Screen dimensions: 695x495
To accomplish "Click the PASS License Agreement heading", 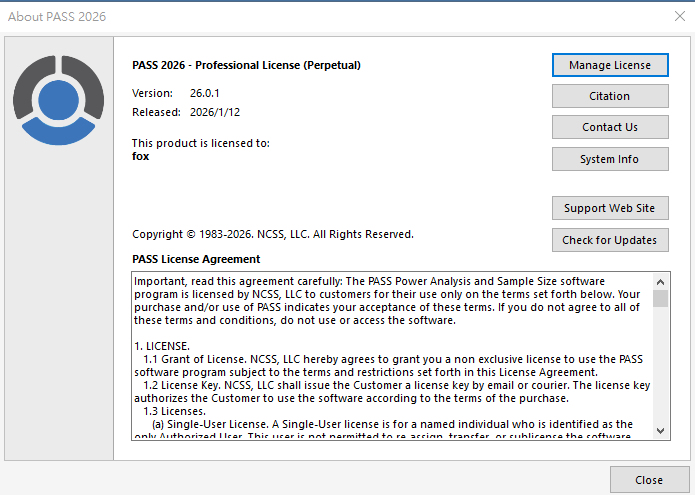I will coord(196,259).
